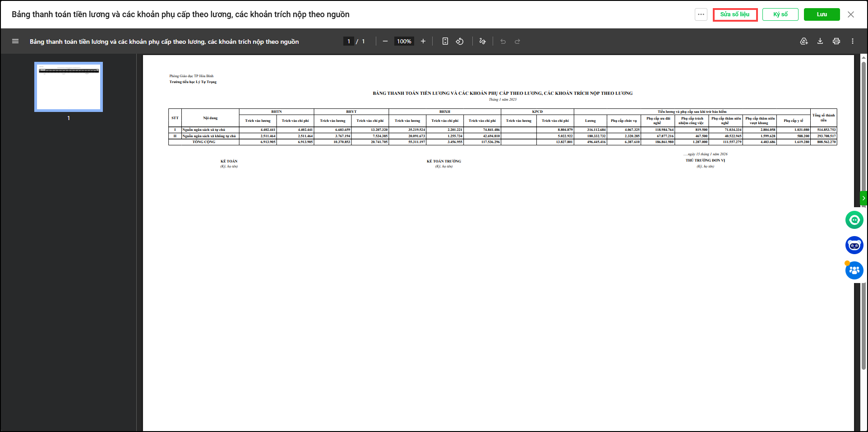Select the page 1 thumbnail
Viewport: 868px width, 432px height.
pos(69,87)
